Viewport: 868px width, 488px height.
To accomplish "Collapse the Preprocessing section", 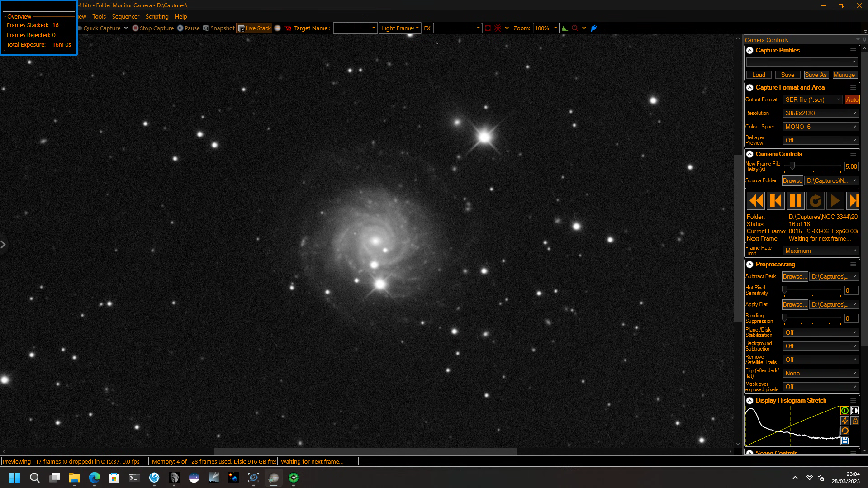I will (x=749, y=265).
